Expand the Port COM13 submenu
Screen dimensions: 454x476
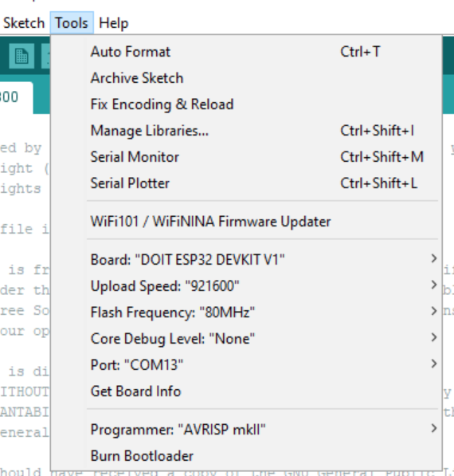click(x=246, y=365)
